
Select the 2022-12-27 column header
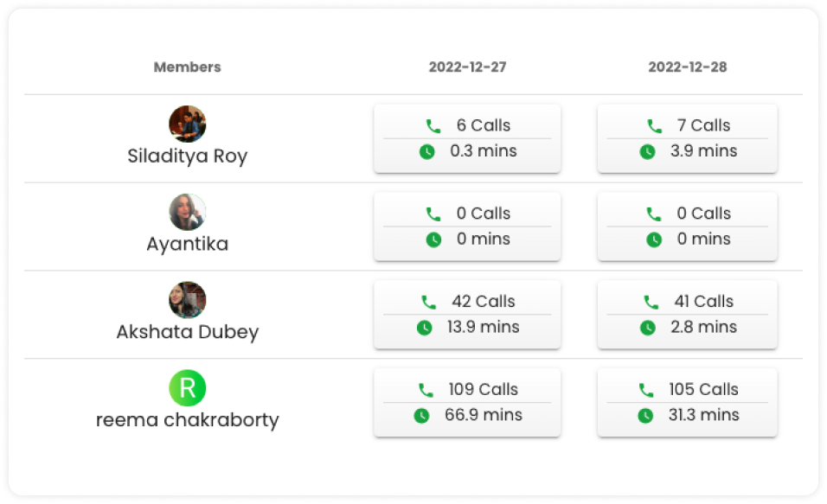pyautogui.click(x=467, y=67)
